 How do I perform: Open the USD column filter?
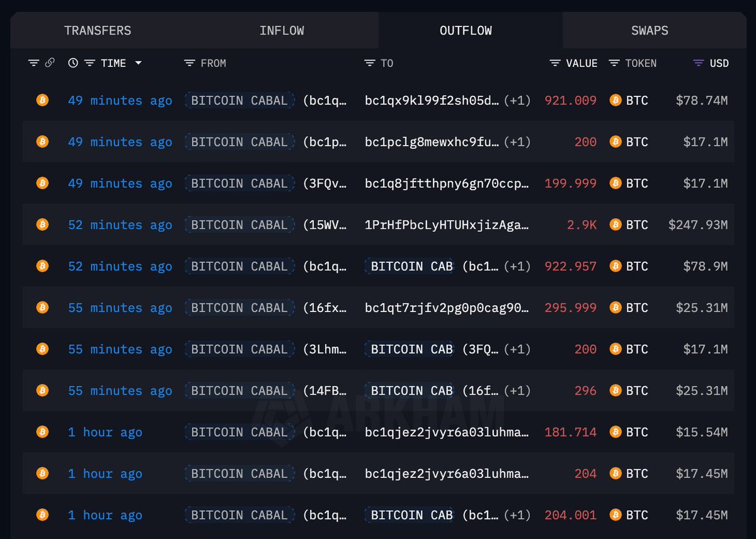click(698, 63)
